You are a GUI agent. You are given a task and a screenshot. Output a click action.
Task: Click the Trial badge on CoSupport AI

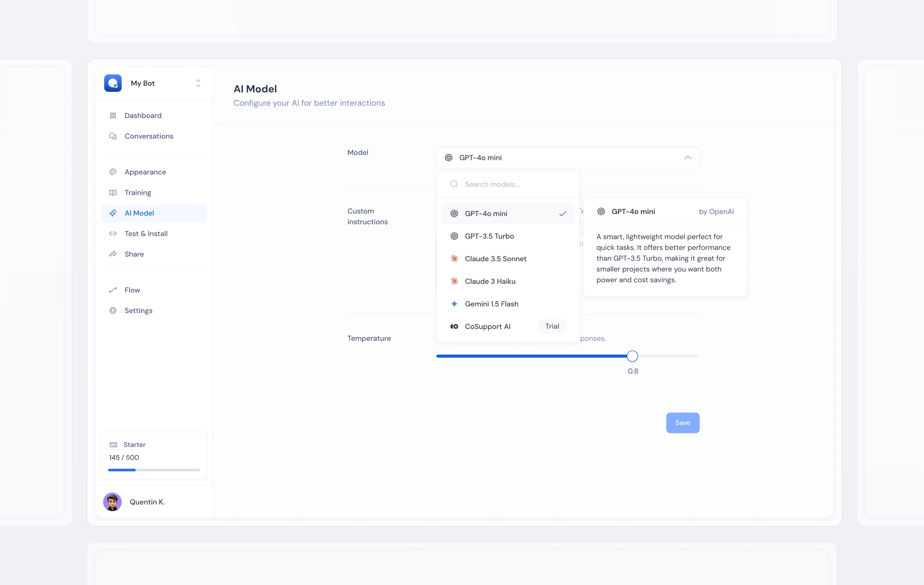click(x=552, y=326)
